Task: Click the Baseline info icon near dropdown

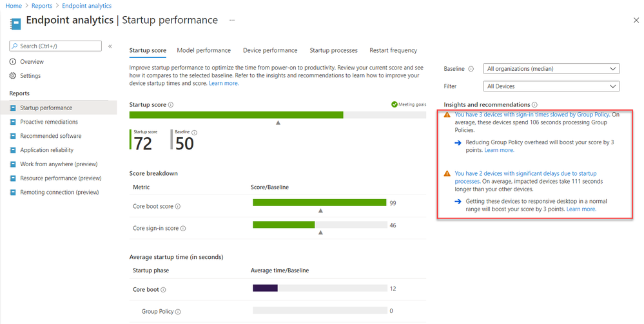Action: point(471,69)
